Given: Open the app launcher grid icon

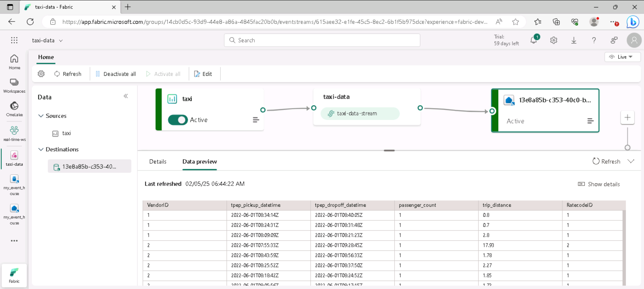Looking at the screenshot, I should coord(14,40).
